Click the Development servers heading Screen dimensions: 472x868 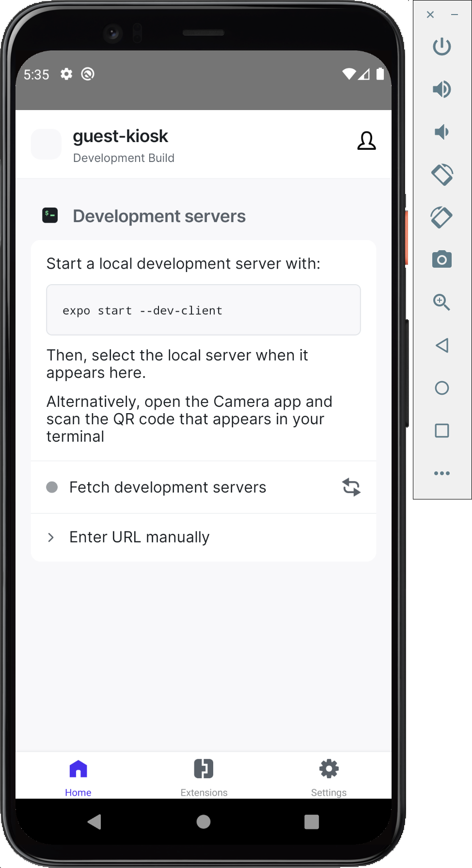159,216
